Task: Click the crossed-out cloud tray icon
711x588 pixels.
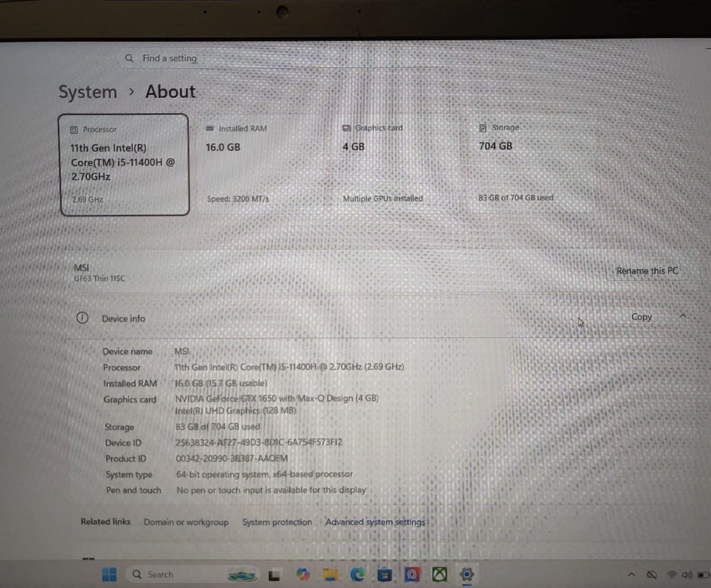Action: [x=651, y=574]
